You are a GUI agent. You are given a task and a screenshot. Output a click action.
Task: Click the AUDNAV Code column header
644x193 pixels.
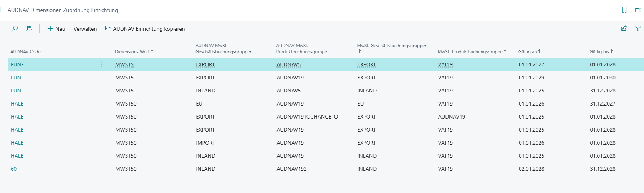pyautogui.click(x=25, y=52)
